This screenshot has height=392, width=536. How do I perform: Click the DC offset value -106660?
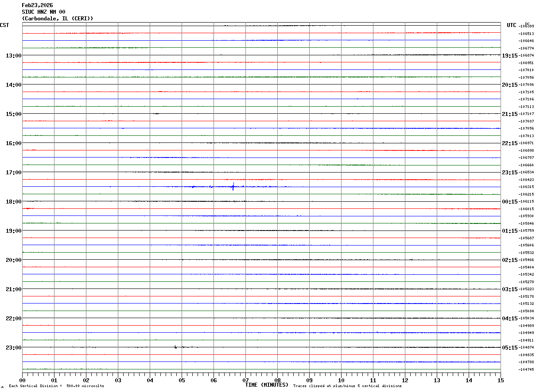point(526,165)
